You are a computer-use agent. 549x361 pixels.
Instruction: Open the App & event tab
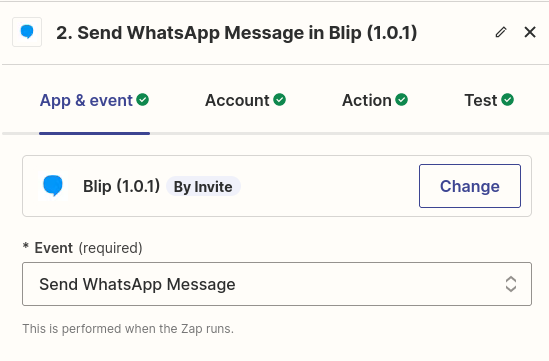(94, 100)
